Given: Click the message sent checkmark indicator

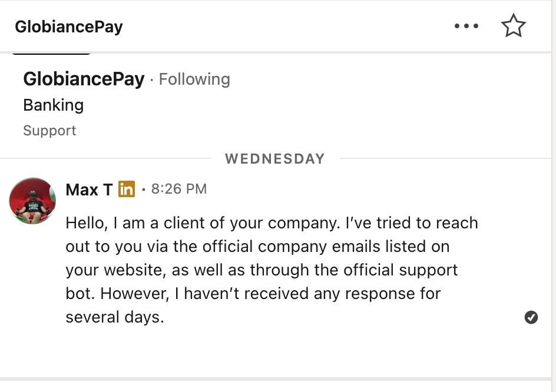Looking at the screenshot, I should point(531,317).
